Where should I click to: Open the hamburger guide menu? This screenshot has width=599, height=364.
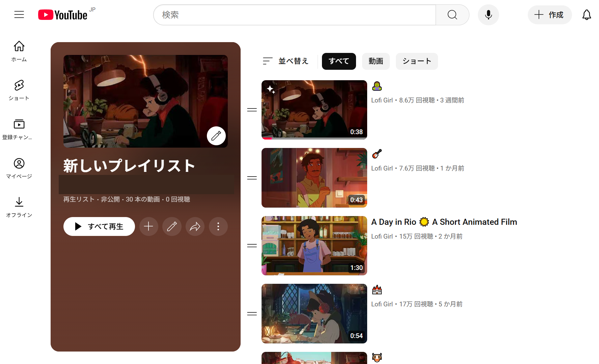click(19, 14)
